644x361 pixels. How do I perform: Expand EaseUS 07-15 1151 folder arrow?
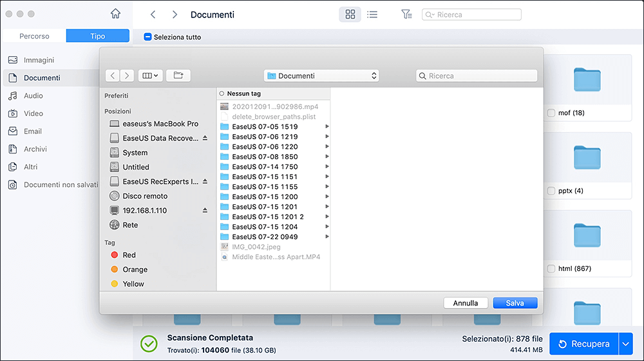[x=327, y=177]
